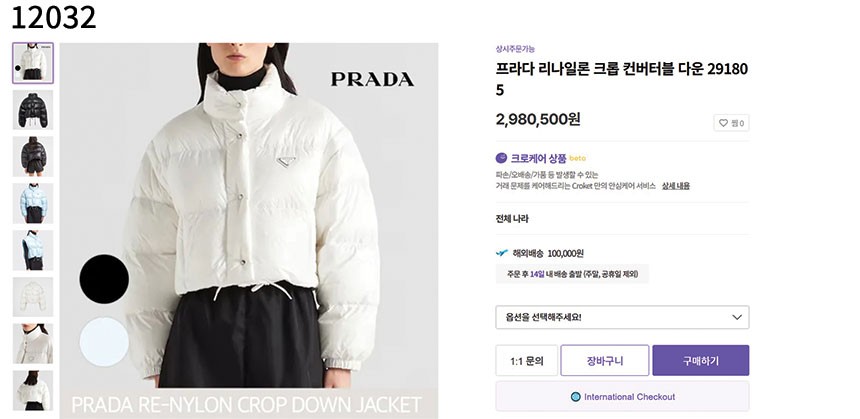This screenshot has width=860, height=419.
Task: Click the International Checkout globe icon
Action: 575,397
